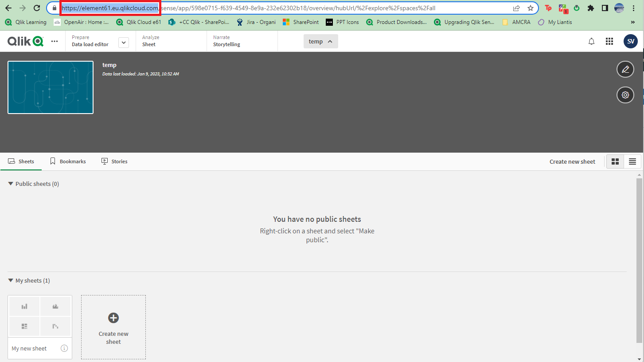This screenshot has height=362, width=644.
Task: Switch to the Bookmarks tab
Action: click(x=68, y=161)
